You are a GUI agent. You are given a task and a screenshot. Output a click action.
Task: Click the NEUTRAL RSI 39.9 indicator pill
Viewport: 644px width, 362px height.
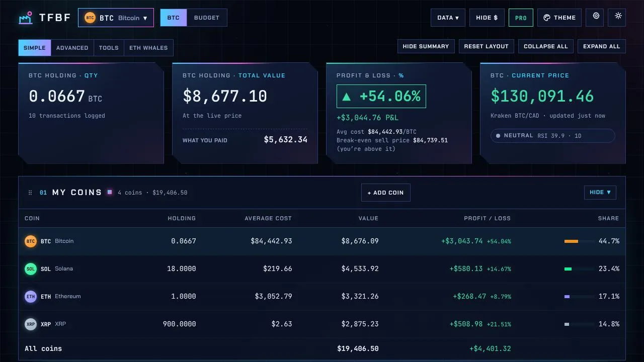tap(552, 136)
